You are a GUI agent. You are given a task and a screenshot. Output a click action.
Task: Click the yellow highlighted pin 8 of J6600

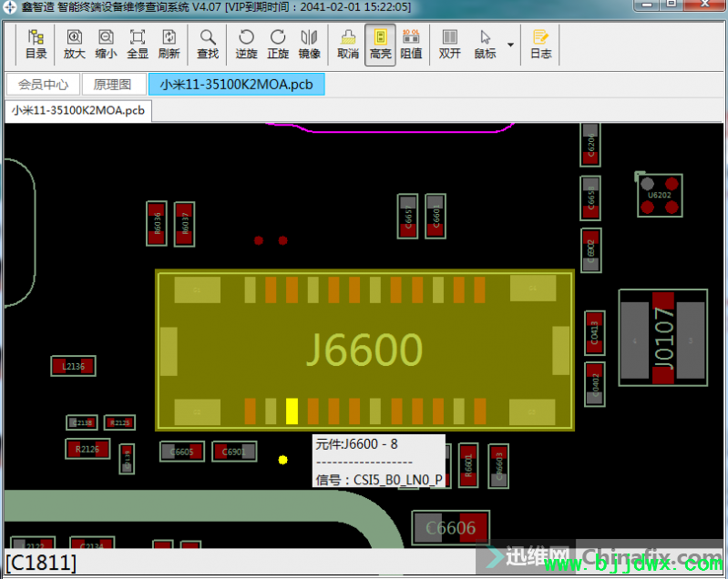tap(292, 411)
